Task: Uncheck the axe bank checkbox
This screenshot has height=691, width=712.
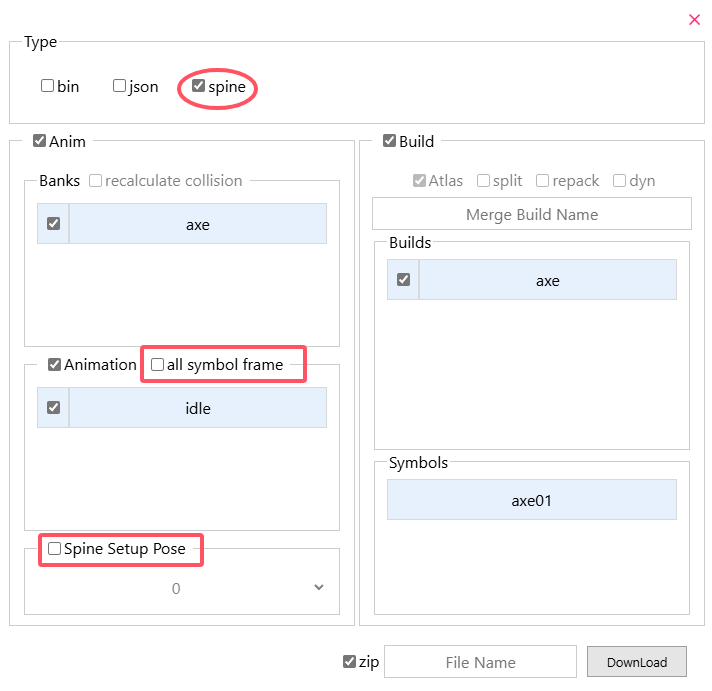Action: (53, 224)
